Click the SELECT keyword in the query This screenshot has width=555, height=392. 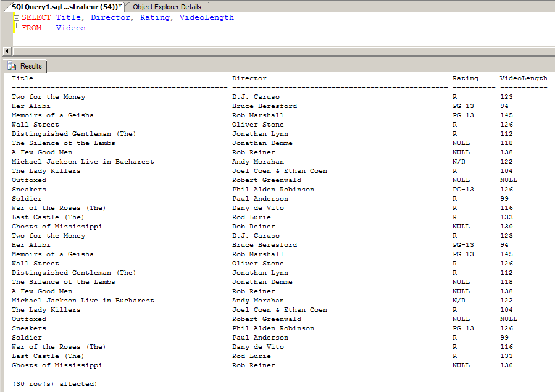click(36, 17)
